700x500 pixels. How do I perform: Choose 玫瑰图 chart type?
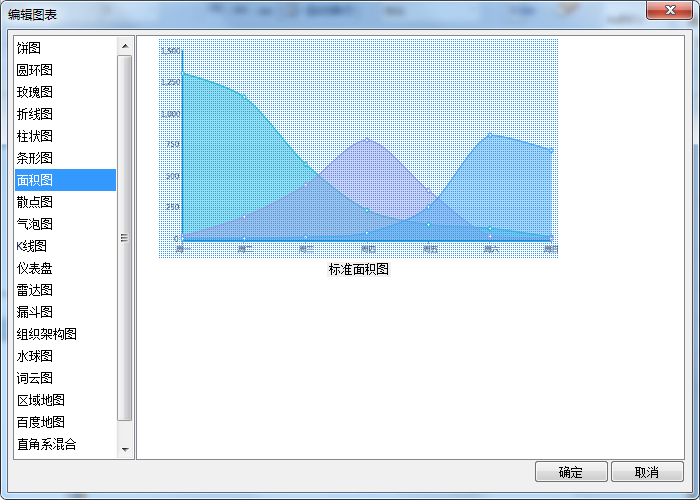(35, 92)
